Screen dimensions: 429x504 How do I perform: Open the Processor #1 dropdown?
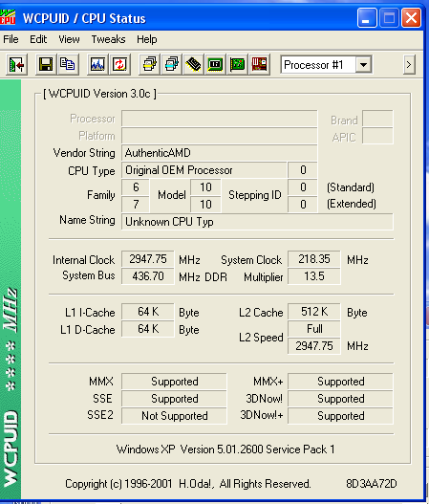coord(363,65)
